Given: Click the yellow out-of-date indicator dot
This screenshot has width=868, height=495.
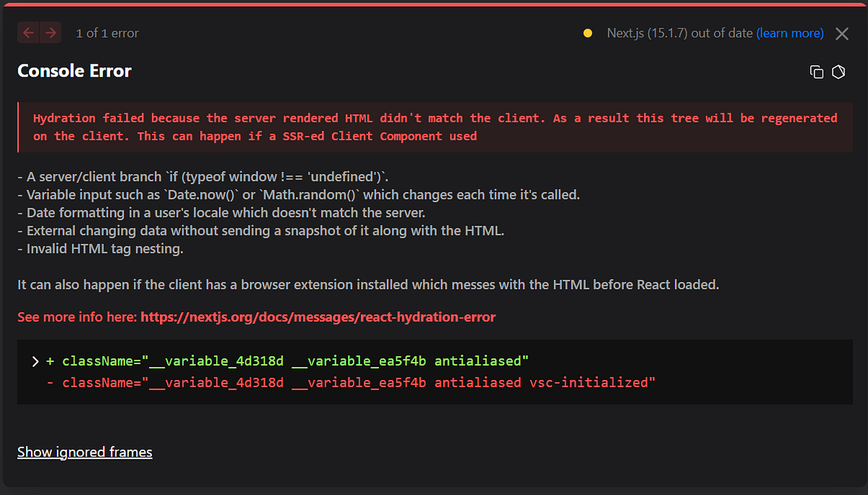Looking at the screenshot, I should tap(587, 33).
